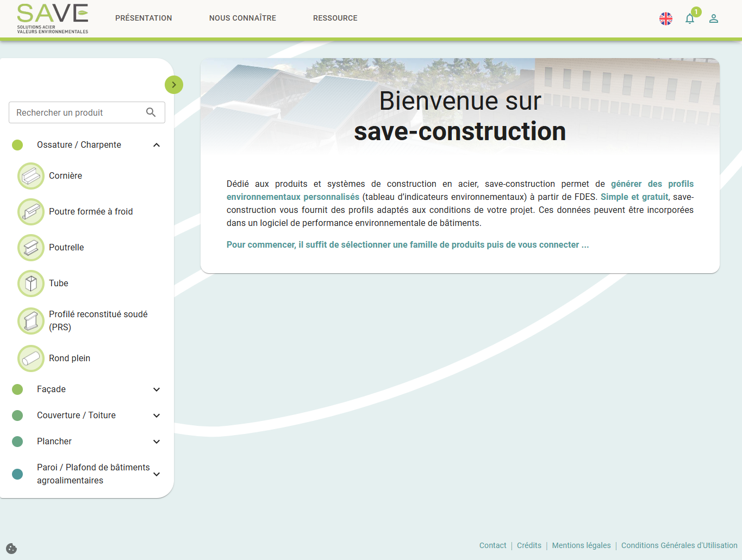Click the Poutrelle label
742x560 pixels.
[66, 248]
